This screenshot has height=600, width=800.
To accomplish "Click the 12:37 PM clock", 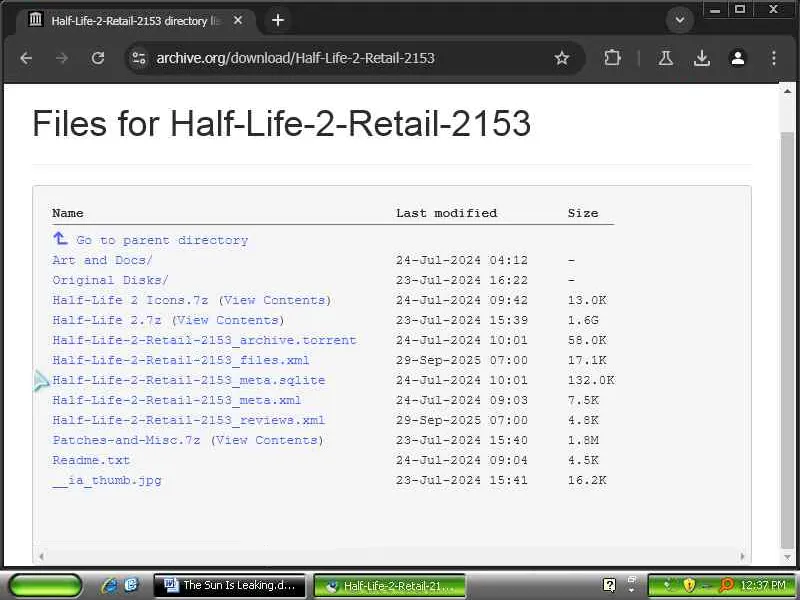I will point(763,585).
